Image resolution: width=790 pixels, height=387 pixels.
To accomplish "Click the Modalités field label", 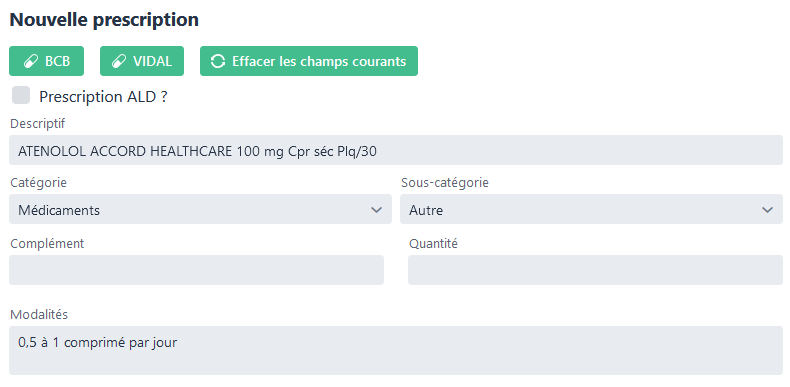I will point(39,315).
